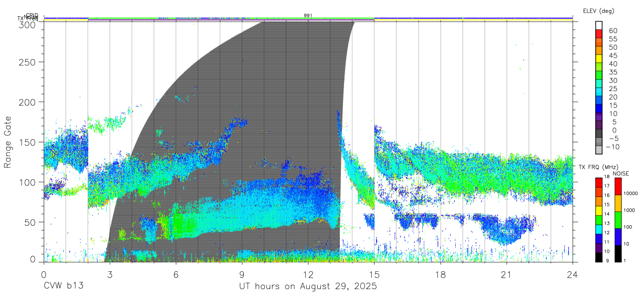The width and height of the screenshot is (644, 297).
Task: Click the TX FRQ scale label '9'
Action: 607,260
